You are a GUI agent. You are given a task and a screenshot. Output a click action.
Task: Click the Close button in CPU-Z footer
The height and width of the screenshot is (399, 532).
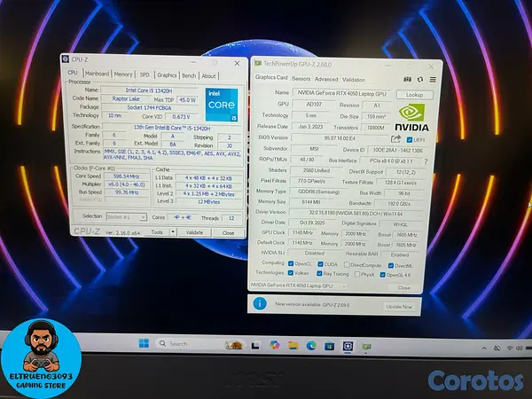click(228, 232)
